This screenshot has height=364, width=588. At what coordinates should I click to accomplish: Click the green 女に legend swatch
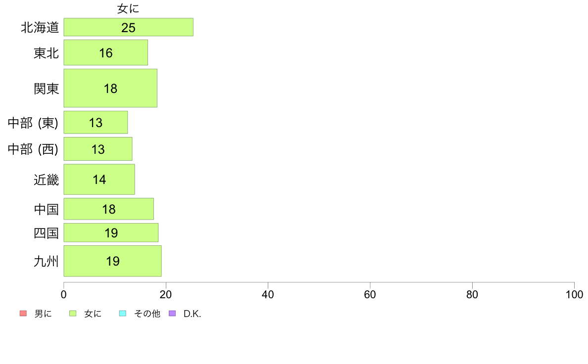[73, 314]
